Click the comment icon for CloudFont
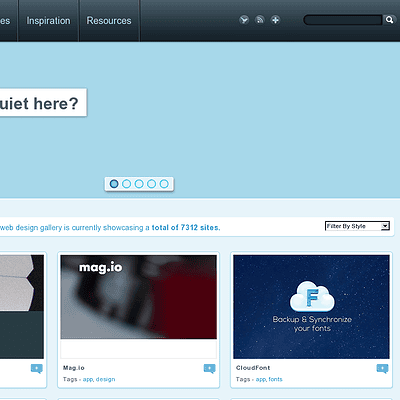The image size is (400, 400). (382, 368)
